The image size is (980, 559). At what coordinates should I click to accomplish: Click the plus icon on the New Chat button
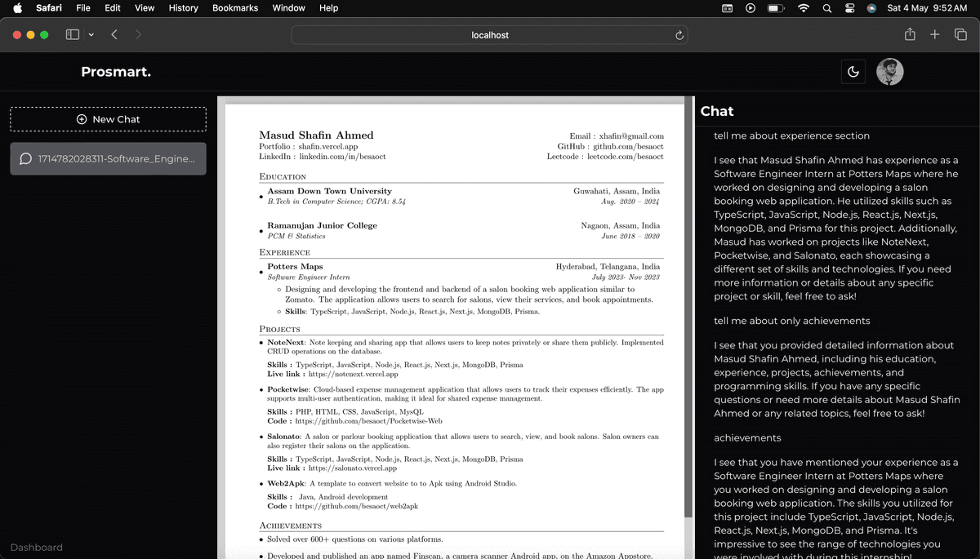click(x=82, y=119)
